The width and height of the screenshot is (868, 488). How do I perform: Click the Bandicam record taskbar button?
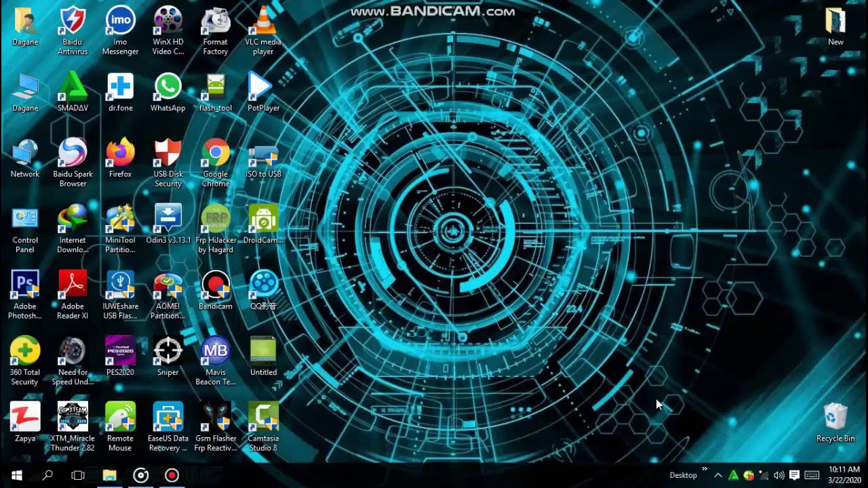(x=172, y=475)
